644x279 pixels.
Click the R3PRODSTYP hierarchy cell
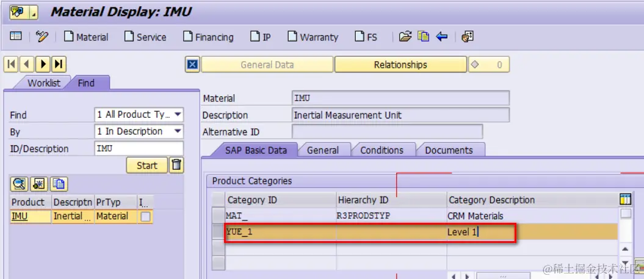(x=391, y=216)
